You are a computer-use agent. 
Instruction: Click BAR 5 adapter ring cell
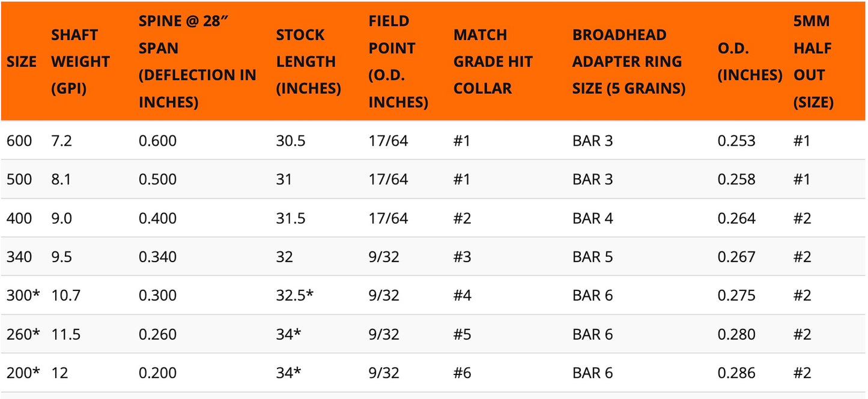coord(592,257)
